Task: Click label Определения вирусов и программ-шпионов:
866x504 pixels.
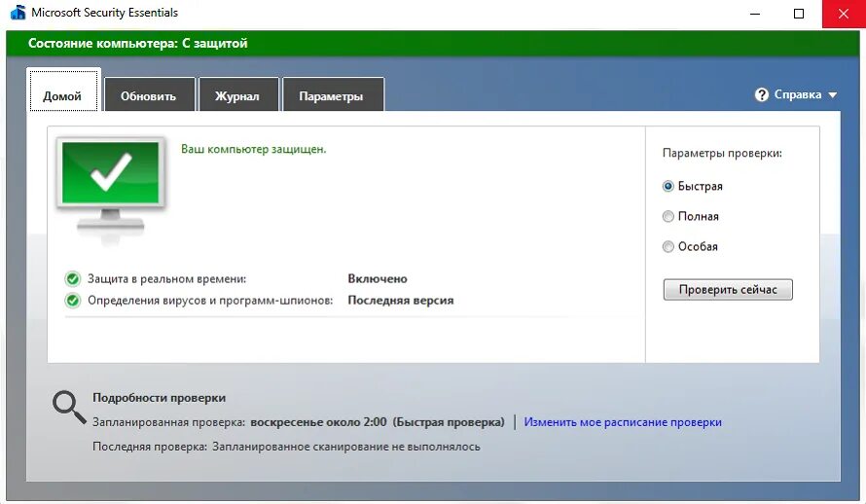Action: pos(210,301)
